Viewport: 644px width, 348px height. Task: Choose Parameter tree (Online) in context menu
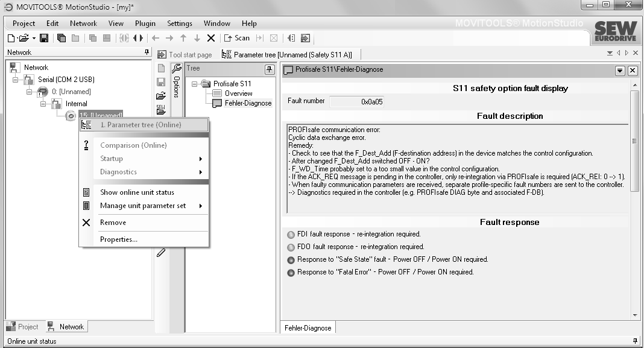click(144, 125)
